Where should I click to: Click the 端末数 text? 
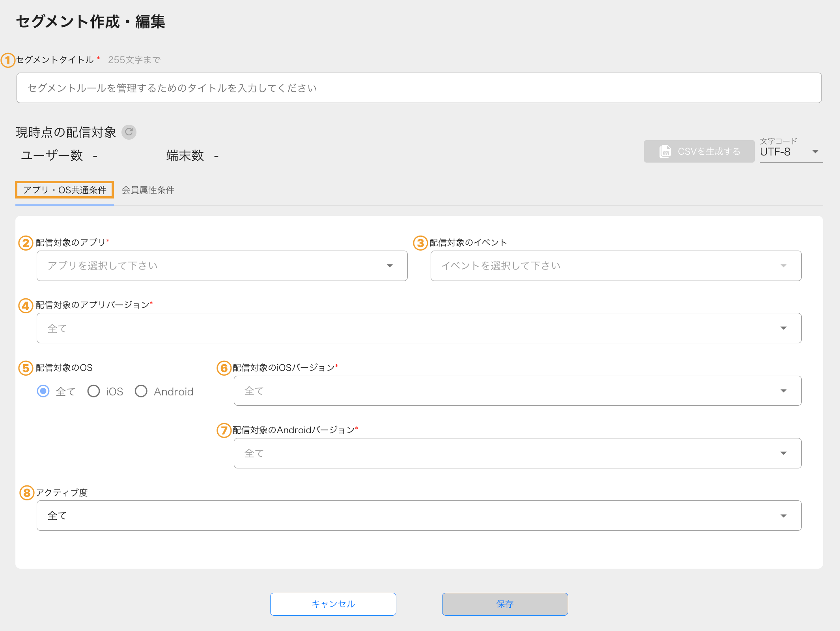185,155
